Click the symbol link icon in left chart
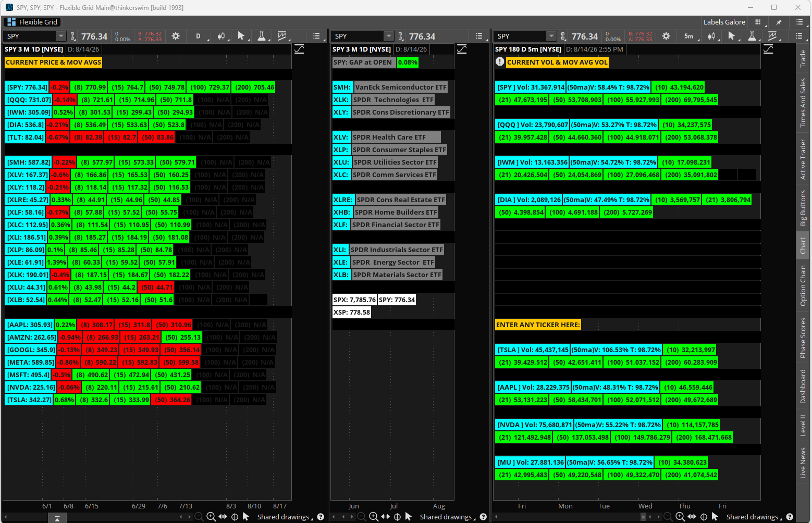 73,36
